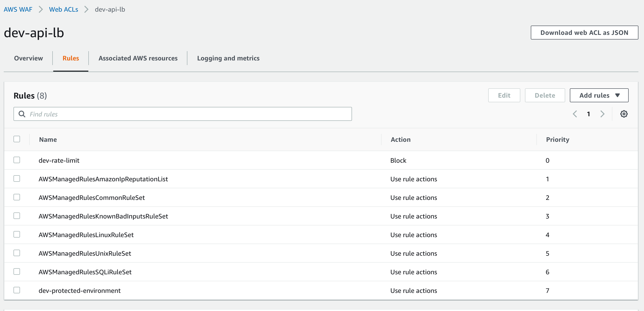The height and width of the screenshot is (311, 644).
Task: Tick the AWSManagedRulesUnixRuleSet checkbox
Action: pos(17,253)
